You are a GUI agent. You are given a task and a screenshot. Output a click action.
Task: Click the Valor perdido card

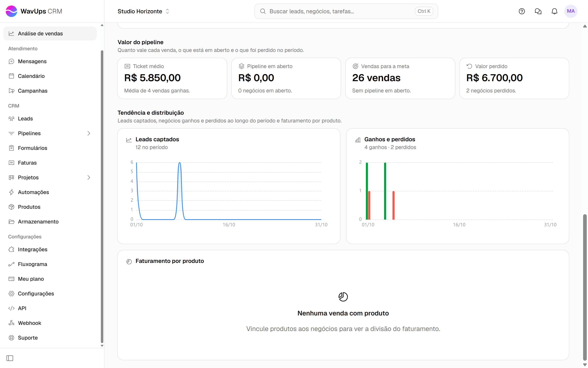click(x=514, y=78)
